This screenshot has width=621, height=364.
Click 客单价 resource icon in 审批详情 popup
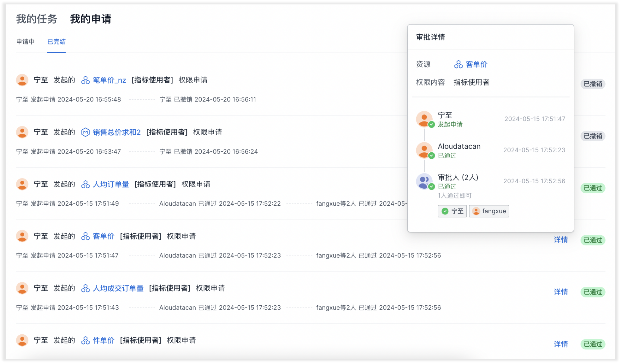458,64
